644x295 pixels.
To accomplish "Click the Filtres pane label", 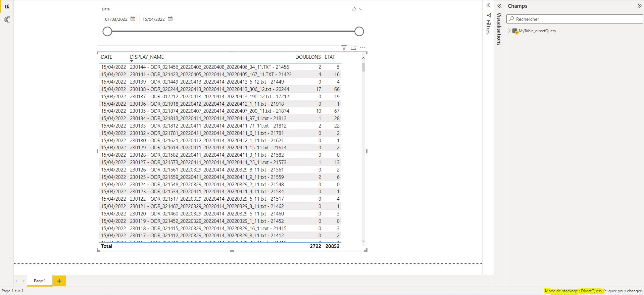I will (x=489, y=27).
